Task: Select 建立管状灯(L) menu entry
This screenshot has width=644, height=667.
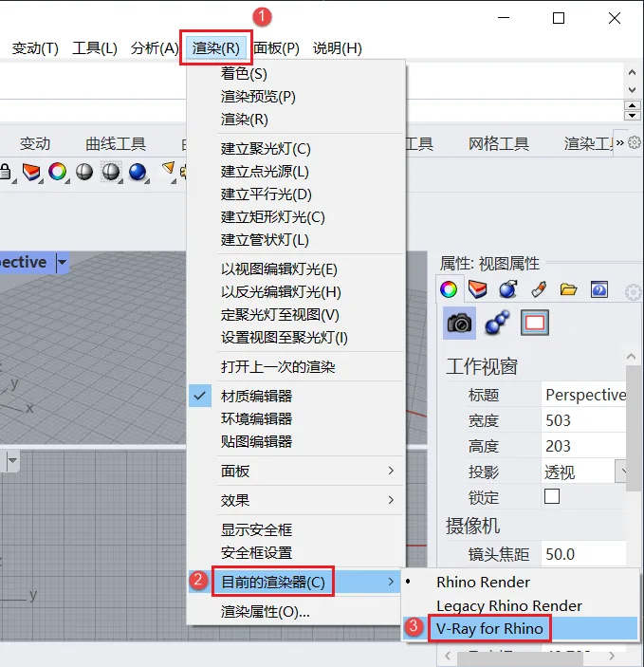Action: coord(296,240)
